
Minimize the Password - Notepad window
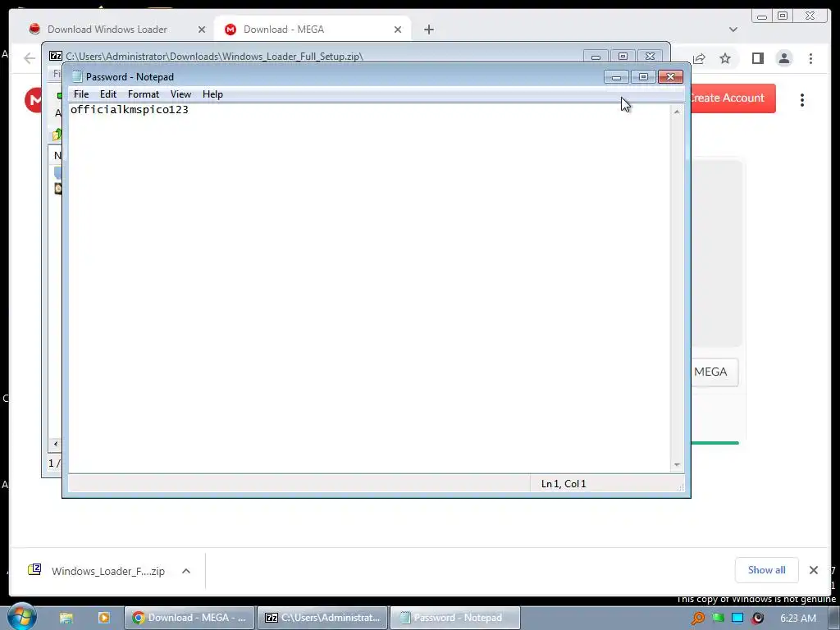616,77
